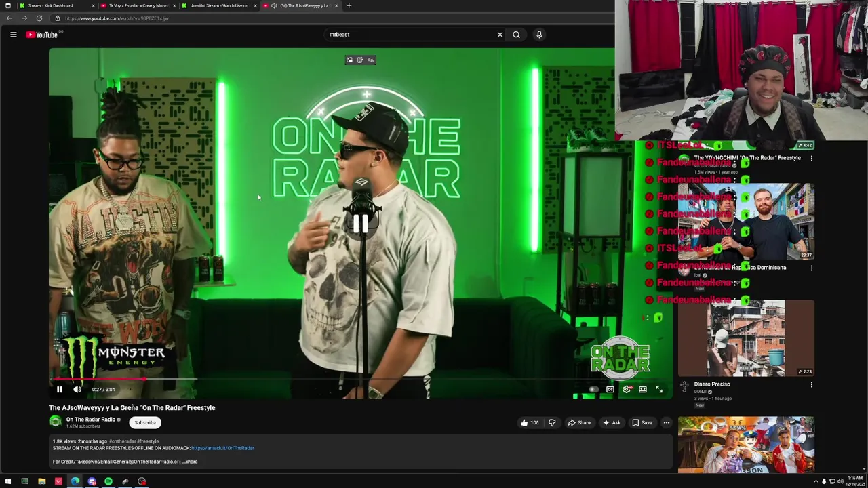Open the DONZI channel cross avatar
The width and height of the screenshot is (868, 488).
pos(684,386)
